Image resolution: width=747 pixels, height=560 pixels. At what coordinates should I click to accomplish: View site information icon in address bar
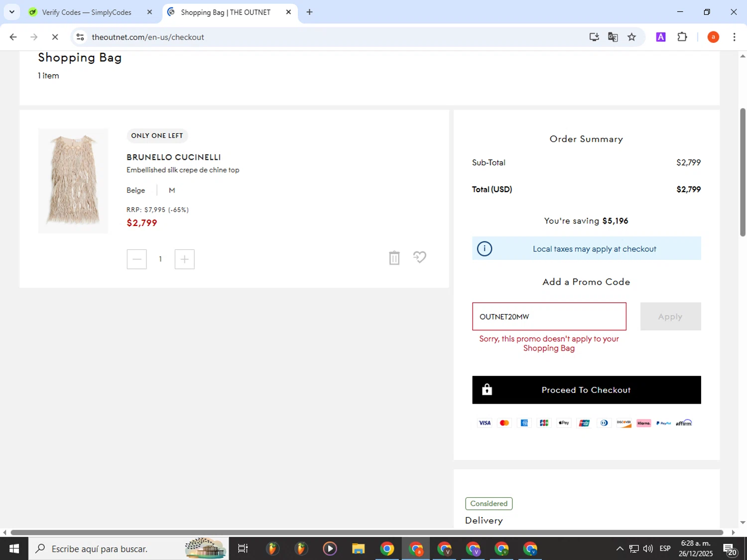pyautogui.click(x=80, y=37)
